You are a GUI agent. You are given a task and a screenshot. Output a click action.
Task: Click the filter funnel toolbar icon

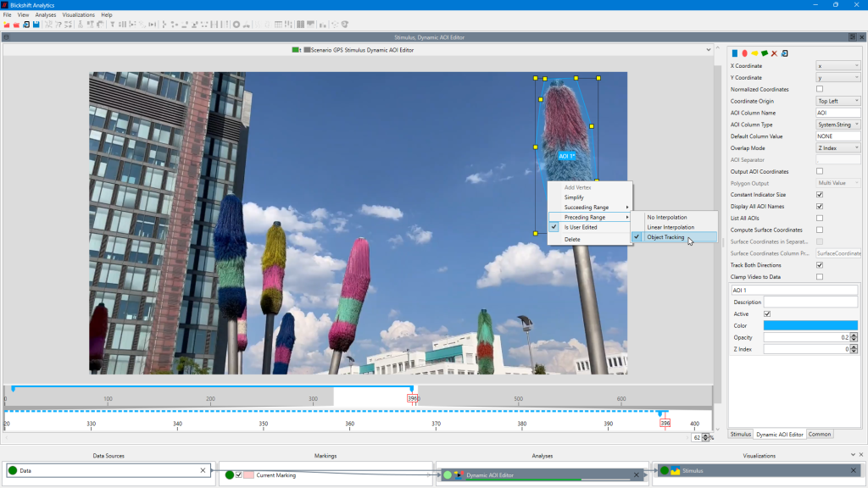pyautogui.click(x=113, y=25)
